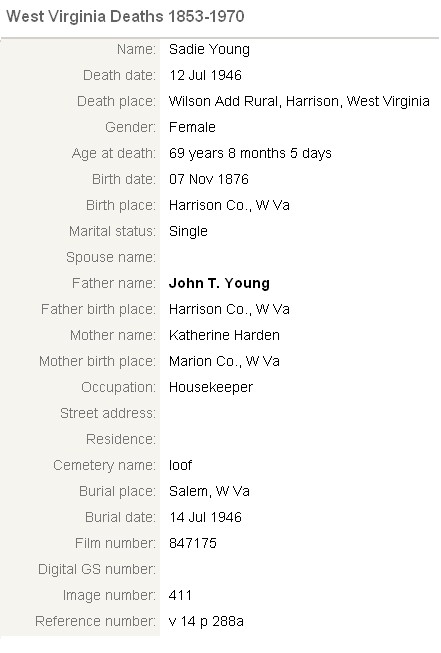
Task: Click the Father birth place value
Action: pos(229,309)
